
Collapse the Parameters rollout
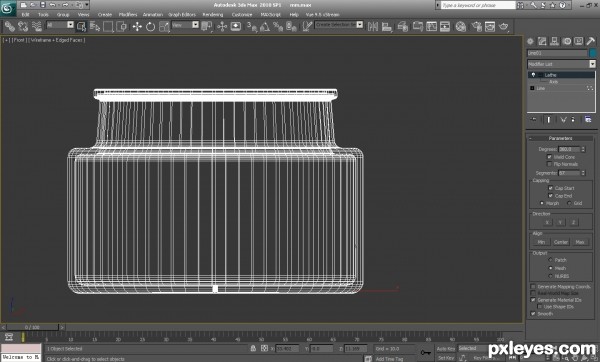[561, 138]
